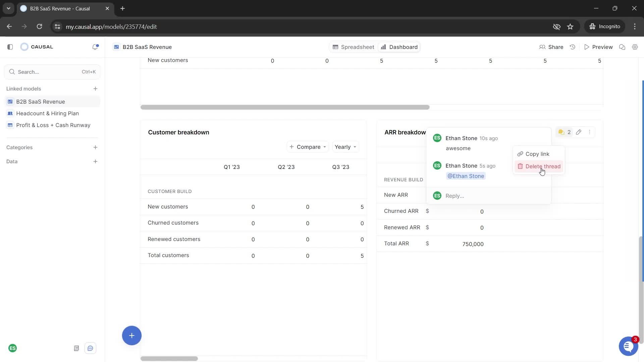View site information icon in address bar
This screenshot has height=362, width=644.
coord(57,26)
